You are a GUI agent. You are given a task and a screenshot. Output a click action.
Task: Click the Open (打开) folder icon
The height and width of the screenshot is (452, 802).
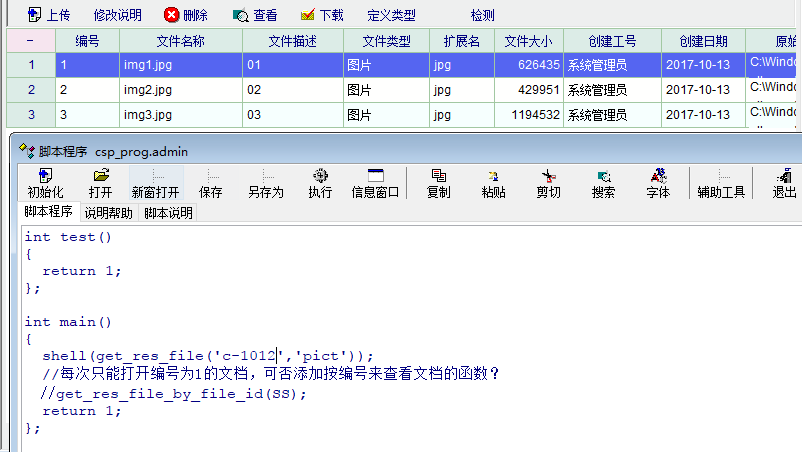pyautogui.click(x=100, y=176)
